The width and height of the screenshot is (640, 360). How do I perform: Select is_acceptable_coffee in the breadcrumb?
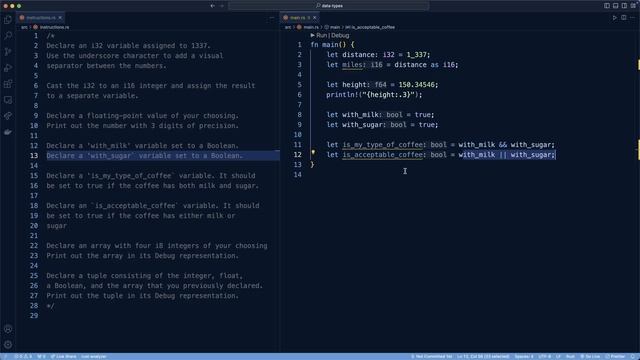coord(370,27)
